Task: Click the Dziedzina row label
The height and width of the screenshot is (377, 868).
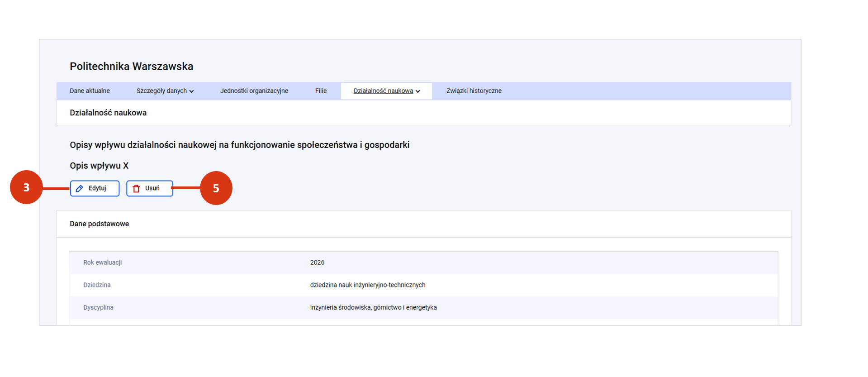Action: (x=97, y=285)
